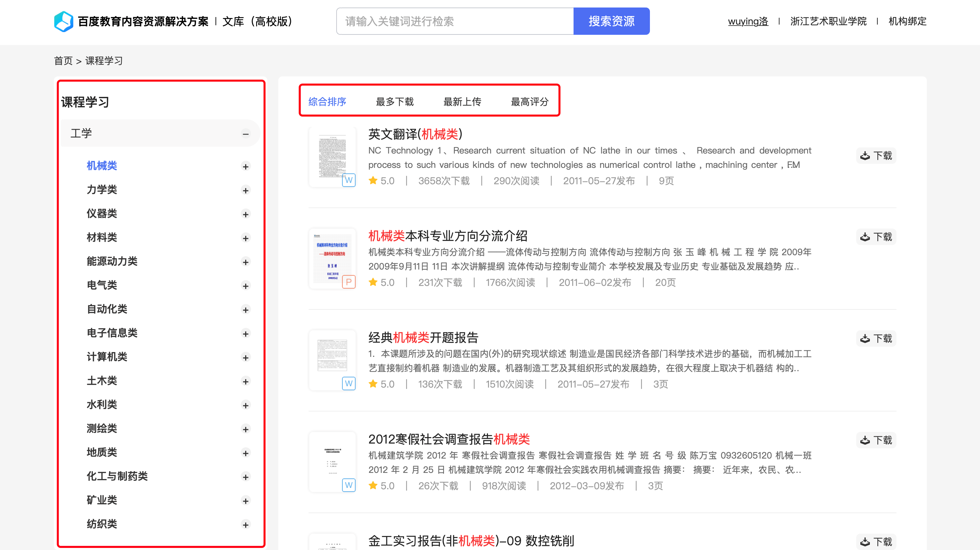Click the Baidu education hexagon logo
Image resolution: width=980 pixels, height=550 pixels.
click(63, 21)
